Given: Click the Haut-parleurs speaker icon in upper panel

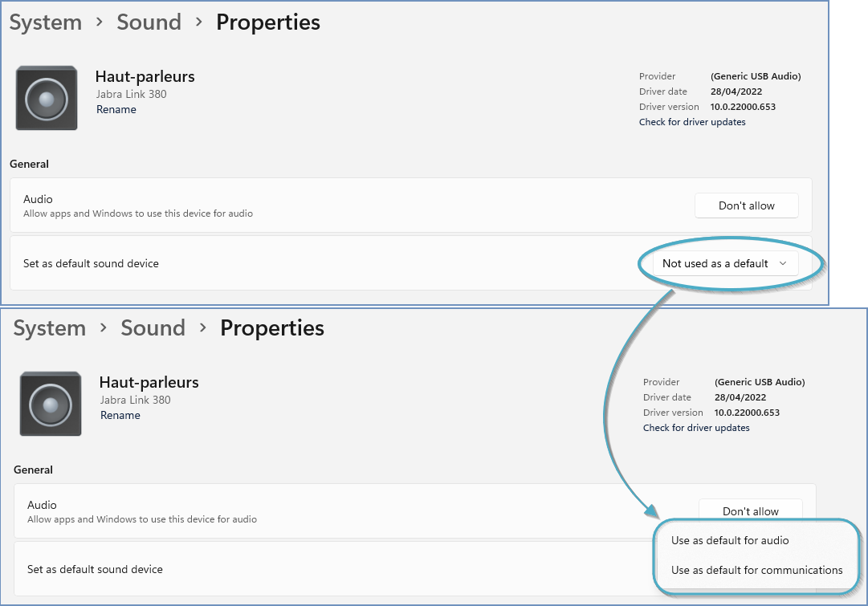Looking at the screenshot, I should coord(47,98).
